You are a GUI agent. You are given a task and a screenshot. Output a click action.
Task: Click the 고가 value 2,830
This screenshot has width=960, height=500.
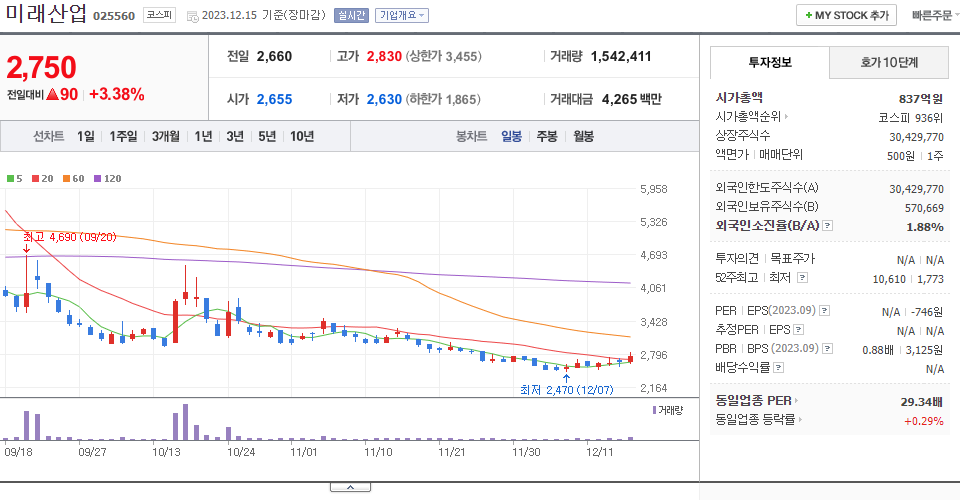(384, 56)
